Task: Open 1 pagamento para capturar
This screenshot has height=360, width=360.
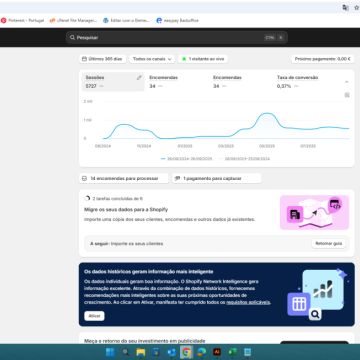Action: [217, 178]
